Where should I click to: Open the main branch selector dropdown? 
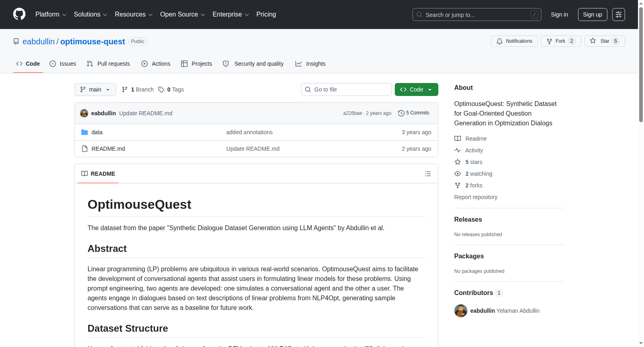95,89
